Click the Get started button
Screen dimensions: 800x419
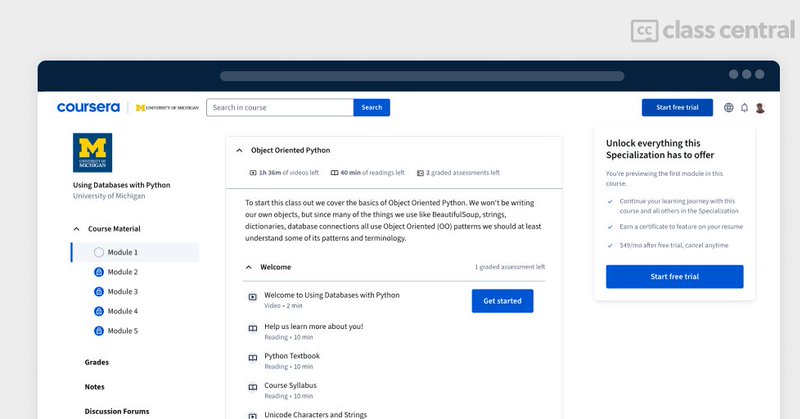tap(503, 301)
